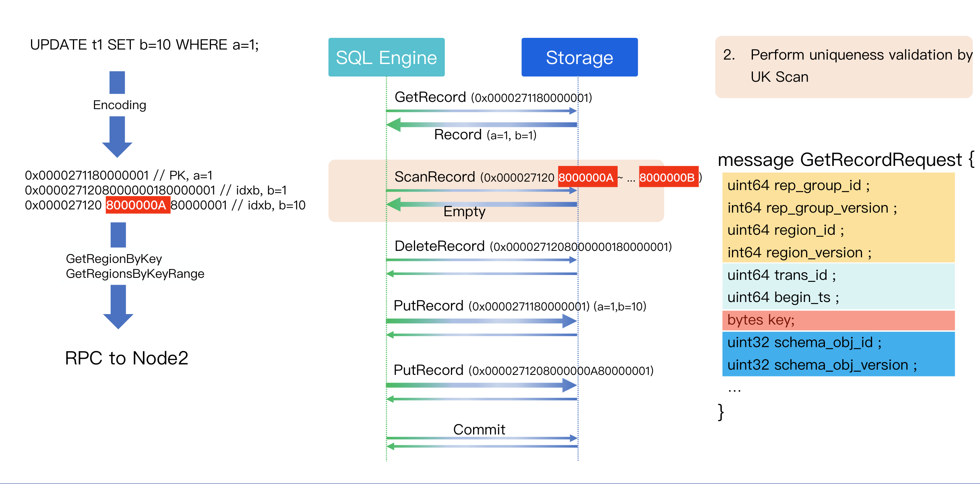Select the Storage box

579,58
